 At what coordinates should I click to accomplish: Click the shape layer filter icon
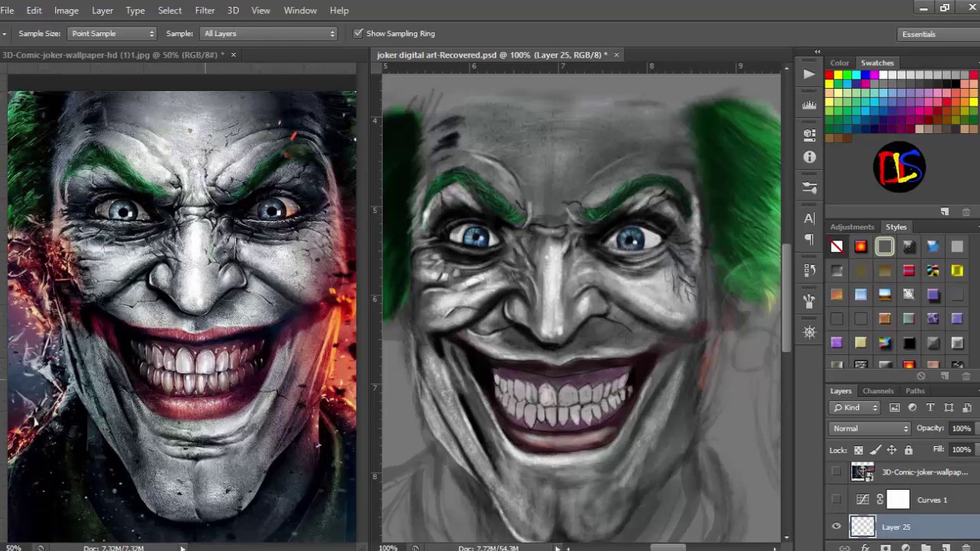pos(949,408)
